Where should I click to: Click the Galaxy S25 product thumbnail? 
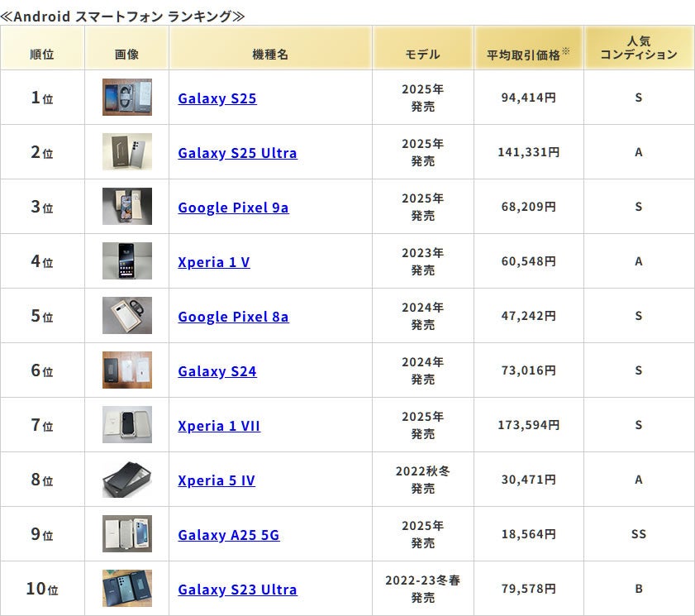127,97
